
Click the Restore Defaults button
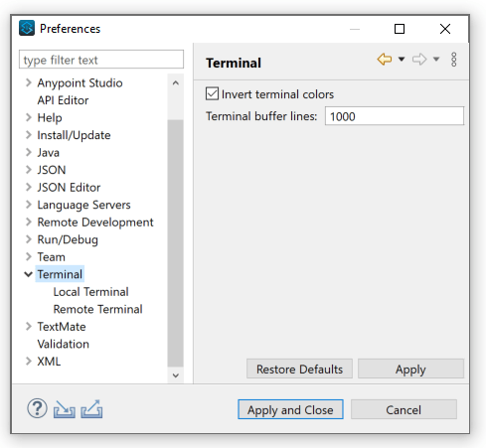[299, 369]
